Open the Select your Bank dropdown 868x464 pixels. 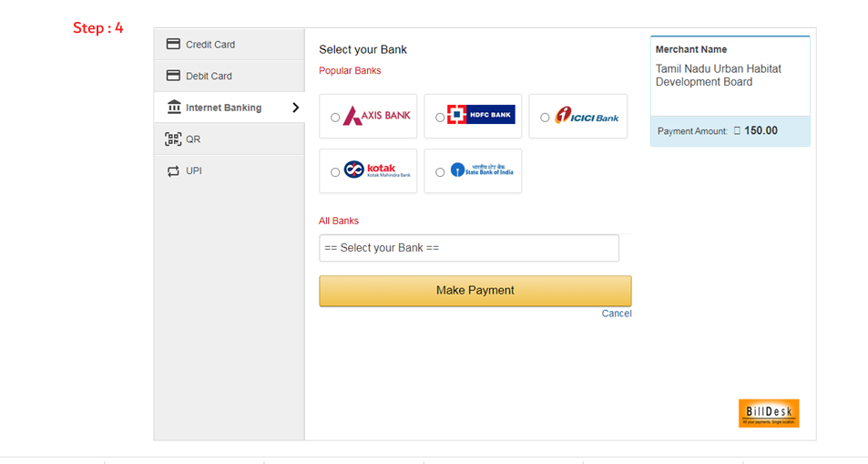click(469, 248)
